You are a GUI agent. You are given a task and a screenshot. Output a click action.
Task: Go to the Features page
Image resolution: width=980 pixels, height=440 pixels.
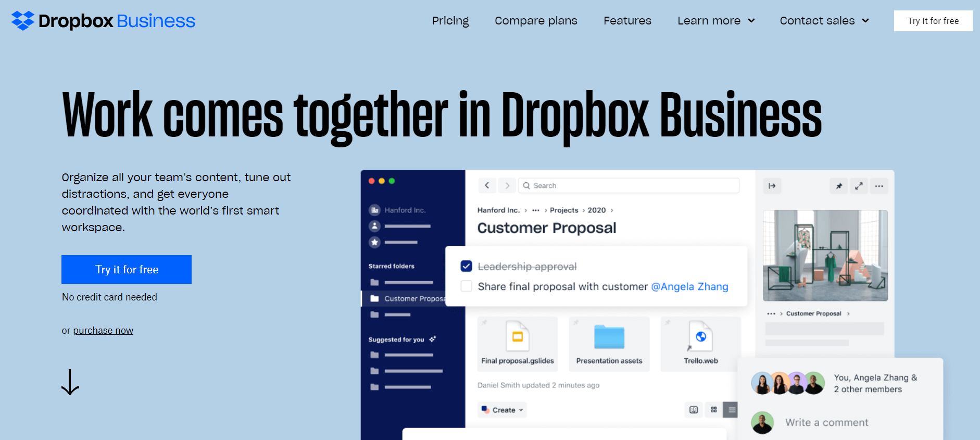[627, 21]
